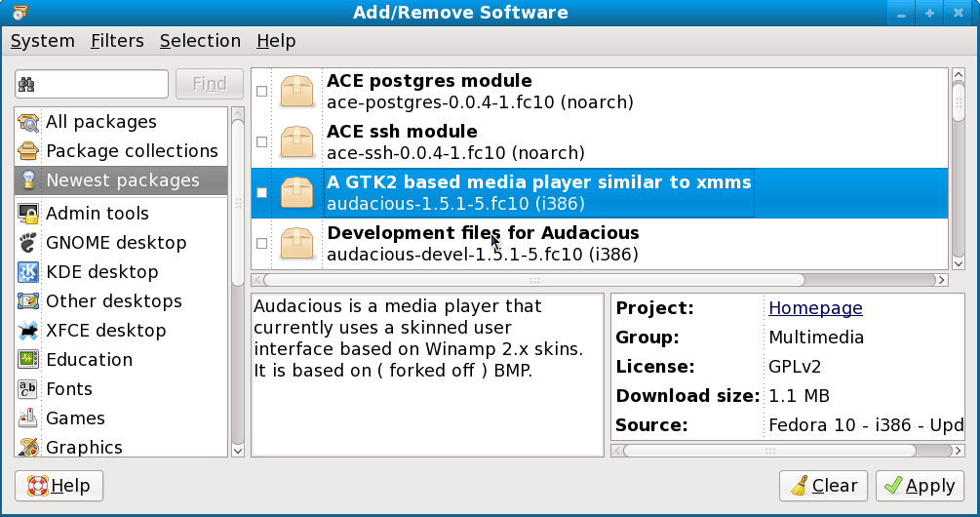This screenshot has width=980, height=517.
Task: Select the ace-ssh-0.0.4-1.fc10 package row
Action: coord(600,141)
